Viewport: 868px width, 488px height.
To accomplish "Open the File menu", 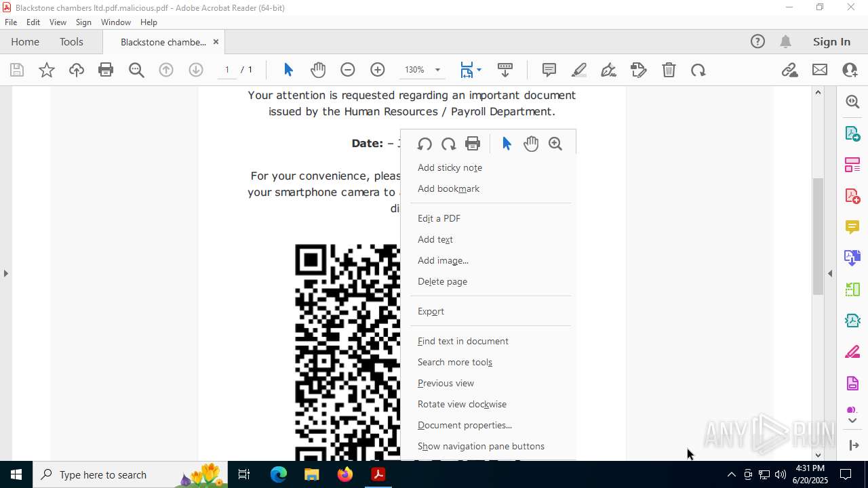I will (11, 22).
